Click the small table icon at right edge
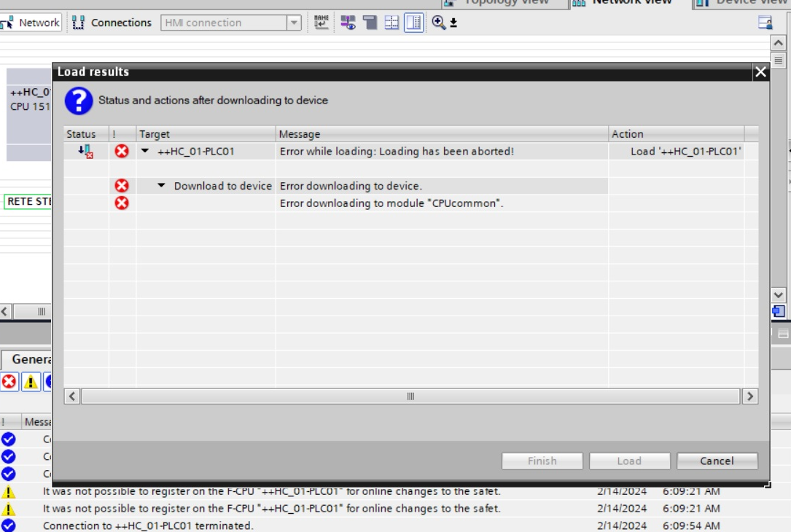The width and height of the screenshot is (791, 532). 783,333
